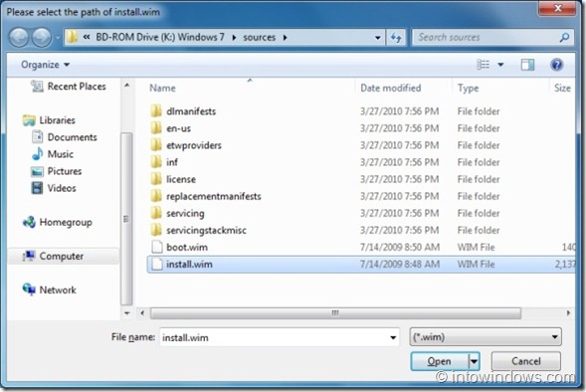
Task: Click the Documents icon in sidebar
Action: pyautogui.click(x=38, y=136)
